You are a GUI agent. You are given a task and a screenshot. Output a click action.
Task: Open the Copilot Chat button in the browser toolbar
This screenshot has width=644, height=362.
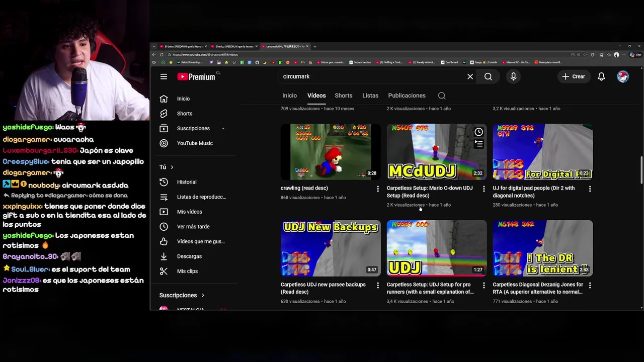[x=635, y=54]
